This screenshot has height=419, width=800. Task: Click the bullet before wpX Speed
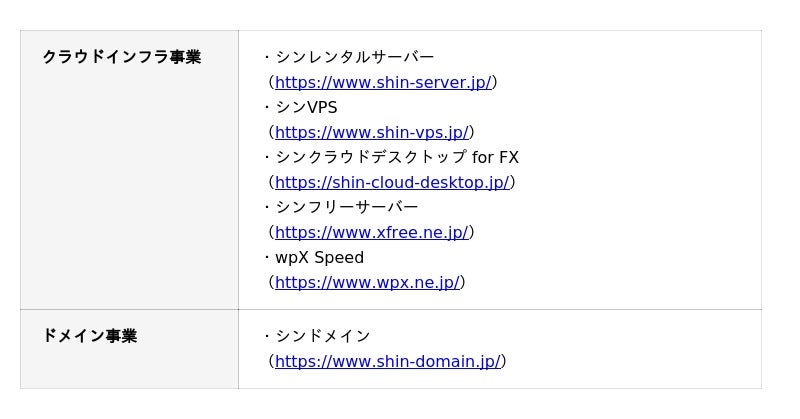(267, 257)
